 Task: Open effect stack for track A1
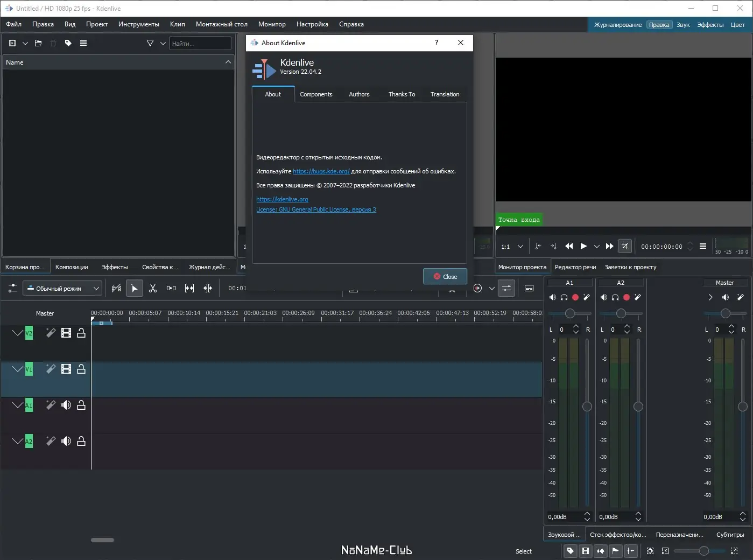(x=51, y=405)
